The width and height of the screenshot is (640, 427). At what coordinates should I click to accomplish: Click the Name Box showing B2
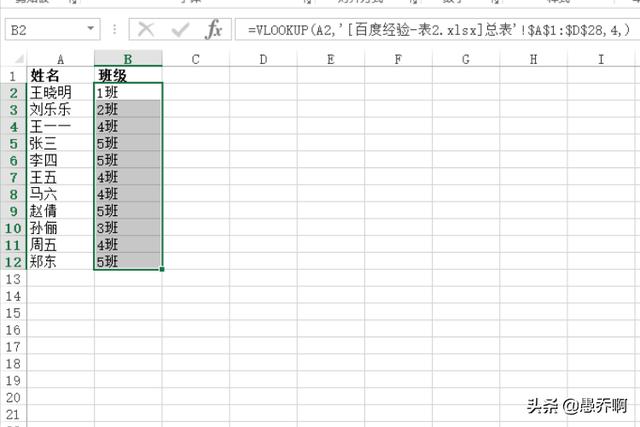(42, 29)
